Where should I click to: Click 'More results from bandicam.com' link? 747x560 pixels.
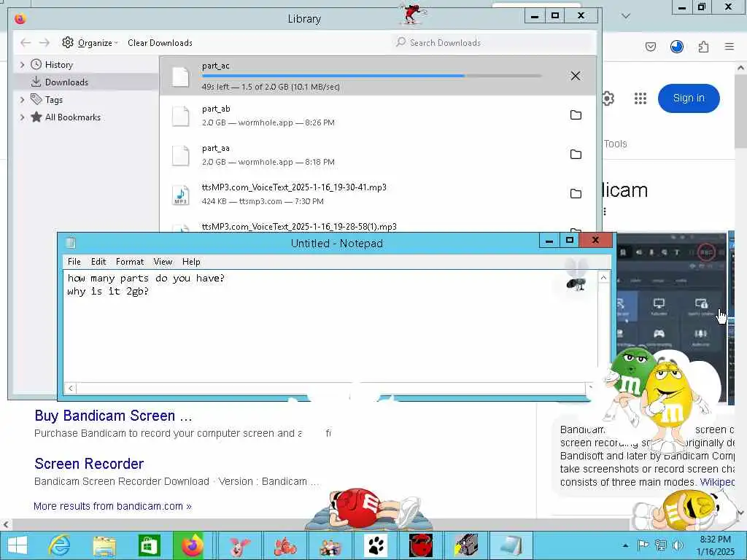[112, 506]
